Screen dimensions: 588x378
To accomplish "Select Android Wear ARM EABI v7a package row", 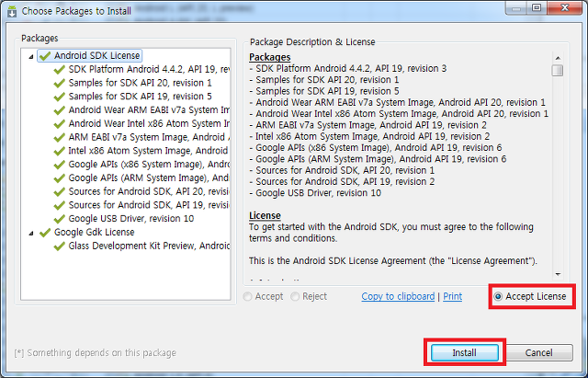I will [141, 110].
